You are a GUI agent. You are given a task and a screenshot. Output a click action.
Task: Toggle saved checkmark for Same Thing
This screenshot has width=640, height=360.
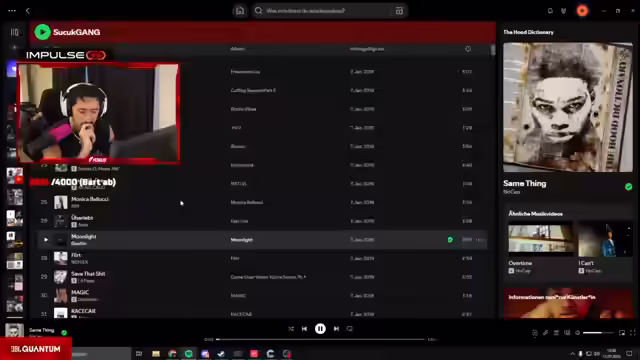click(629, 187)
